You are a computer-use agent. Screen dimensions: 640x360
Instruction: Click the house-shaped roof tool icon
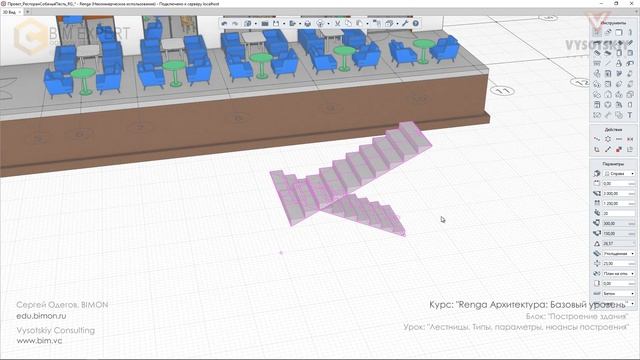608,95
